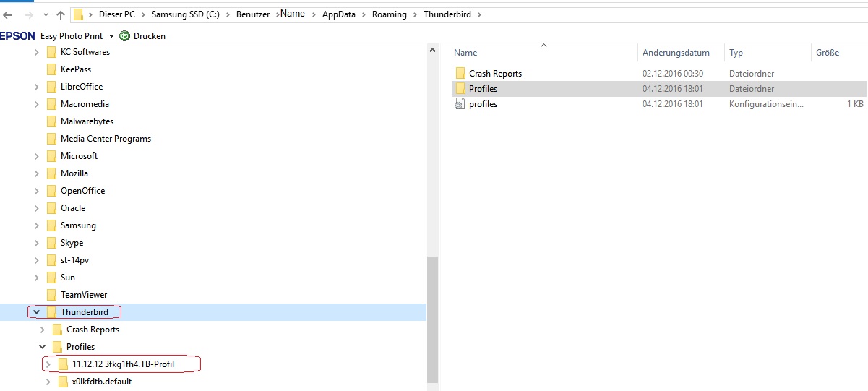Collapse Thunderbird folder in tree

pos(37,312)
